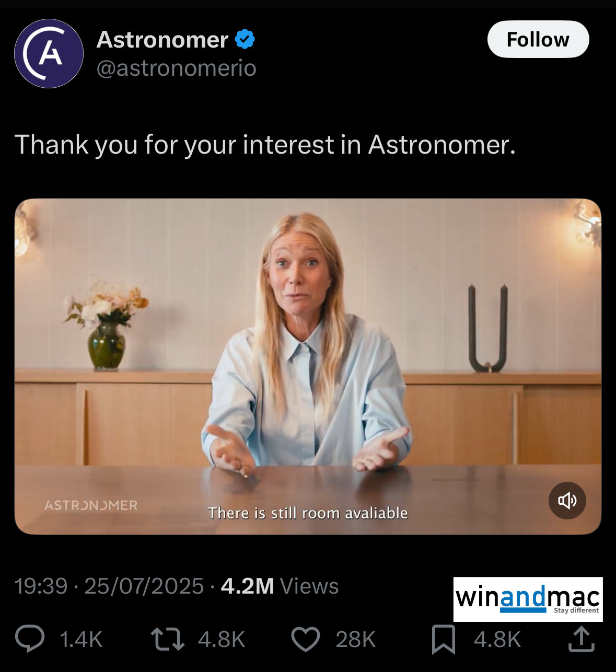Image resolution: width=616 pixels, height=672 pixels.
Task: Click the blue verified badge
Action: pyautogui.click(x=245, y=39)
